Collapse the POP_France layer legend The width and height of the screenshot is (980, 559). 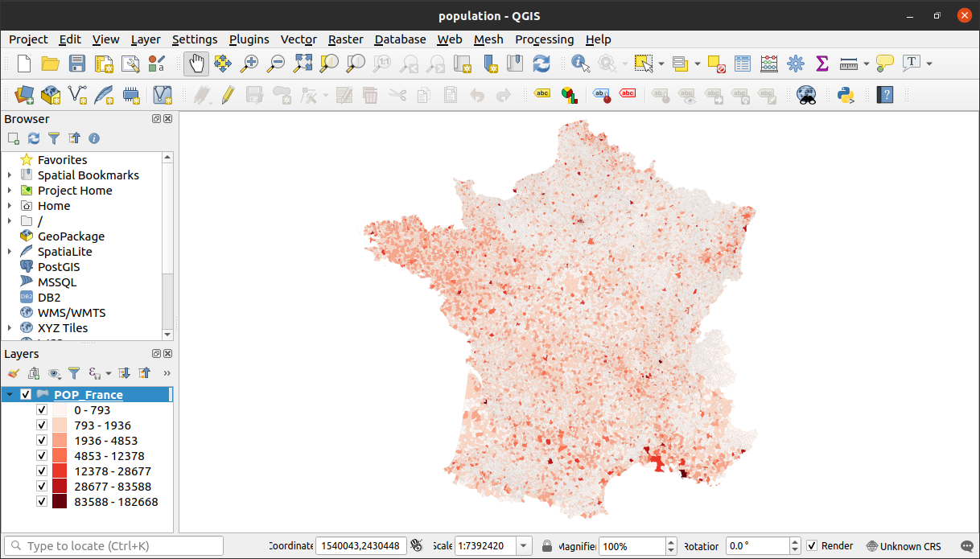(10, 395)
